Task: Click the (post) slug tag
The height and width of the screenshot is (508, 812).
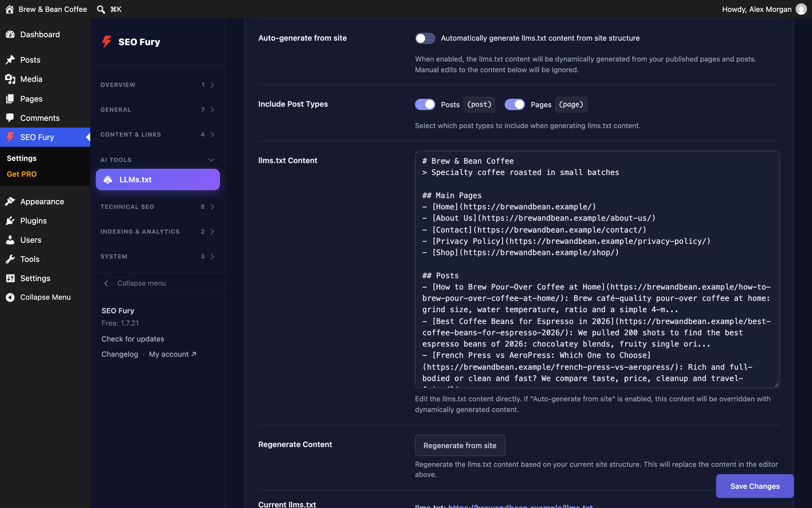Action: [x=479, y=104]
